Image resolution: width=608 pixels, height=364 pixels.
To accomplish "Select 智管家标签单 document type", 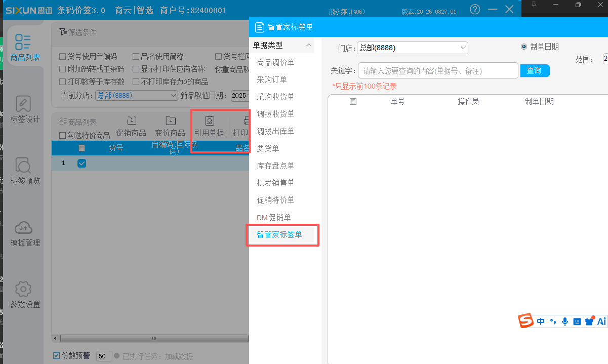I will click(x=279, y=234).
